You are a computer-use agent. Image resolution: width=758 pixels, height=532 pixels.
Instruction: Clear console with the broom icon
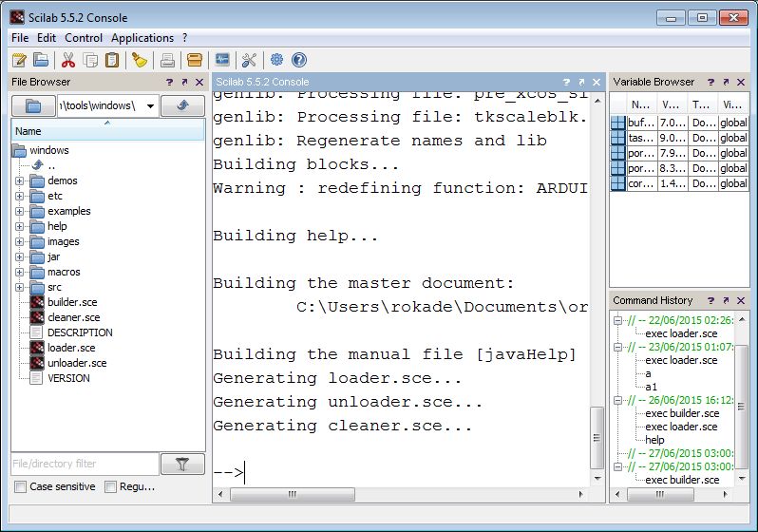tap(140, 60)
